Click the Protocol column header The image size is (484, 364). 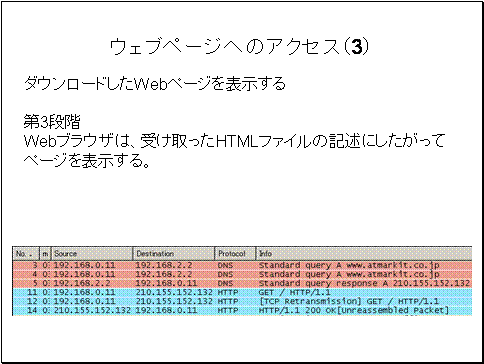tap(235, 254)
